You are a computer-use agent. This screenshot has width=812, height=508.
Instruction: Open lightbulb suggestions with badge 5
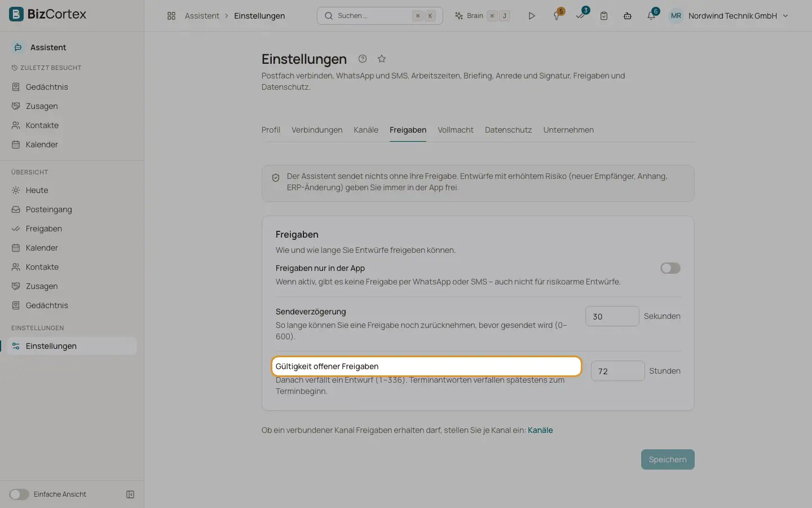557,16
